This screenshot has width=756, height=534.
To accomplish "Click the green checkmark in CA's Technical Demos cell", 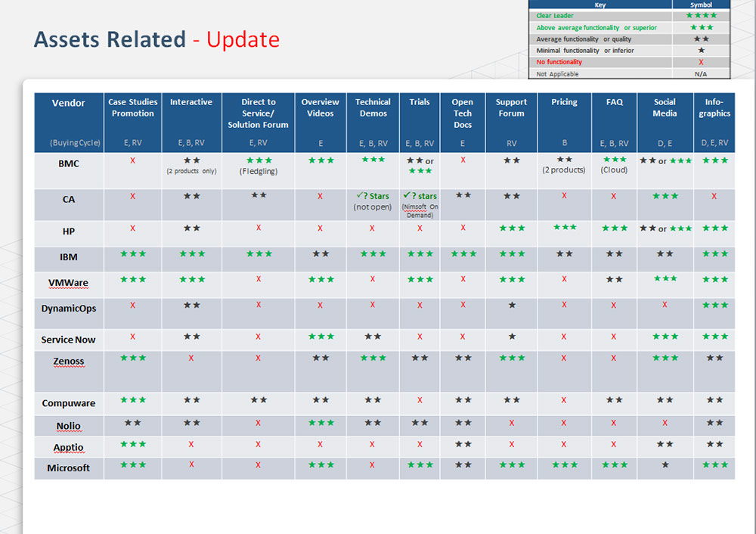I will [361, 196].
